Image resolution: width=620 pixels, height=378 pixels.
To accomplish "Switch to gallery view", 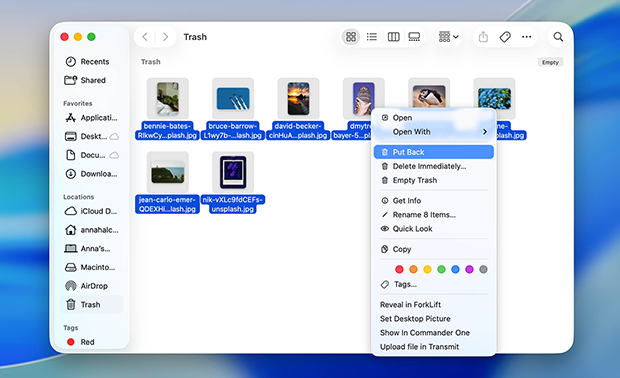I will point(414,37).
